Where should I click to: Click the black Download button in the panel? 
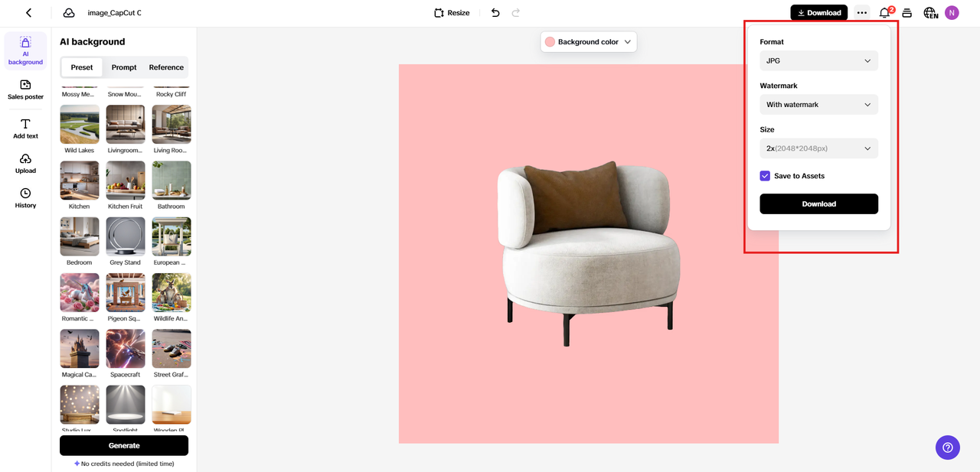(x=818, y=204)
